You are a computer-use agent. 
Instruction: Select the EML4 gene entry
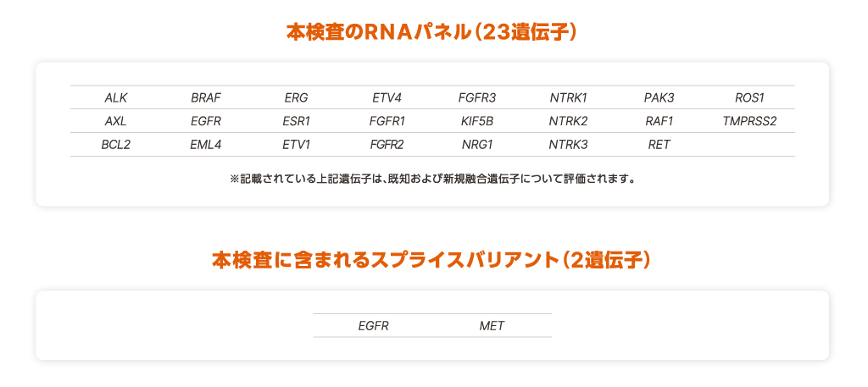pyautogui.click(x=206, y=145)
